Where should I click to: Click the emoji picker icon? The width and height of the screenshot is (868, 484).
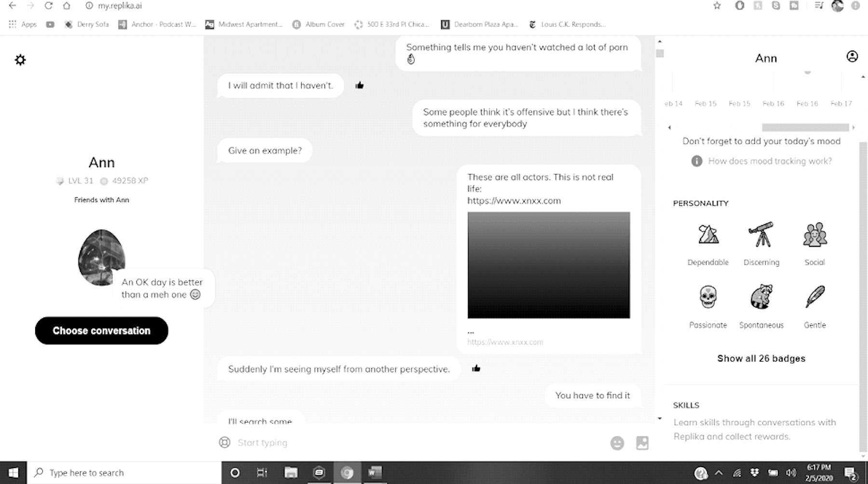coord(617,443)
